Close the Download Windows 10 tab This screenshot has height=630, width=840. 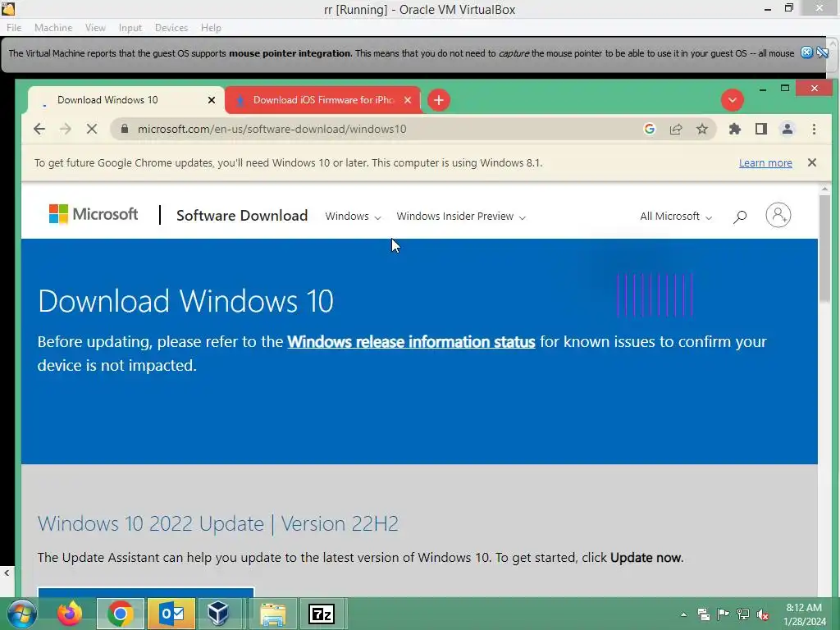pos(212,100)
